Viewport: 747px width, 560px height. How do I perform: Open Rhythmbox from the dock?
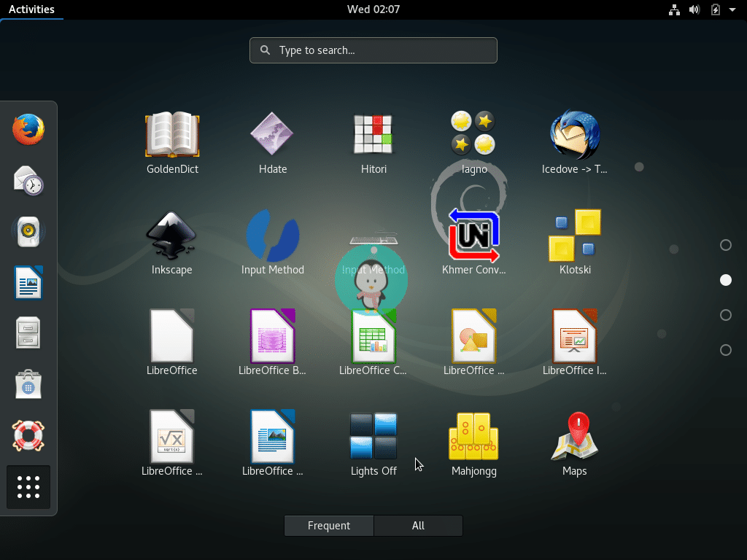[28, 232]
